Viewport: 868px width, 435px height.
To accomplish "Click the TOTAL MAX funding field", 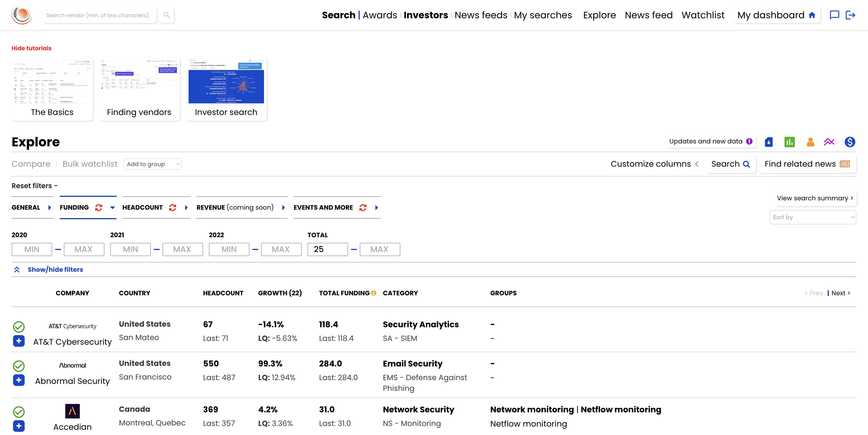I will pyautogui.click(x=380, y=249).
